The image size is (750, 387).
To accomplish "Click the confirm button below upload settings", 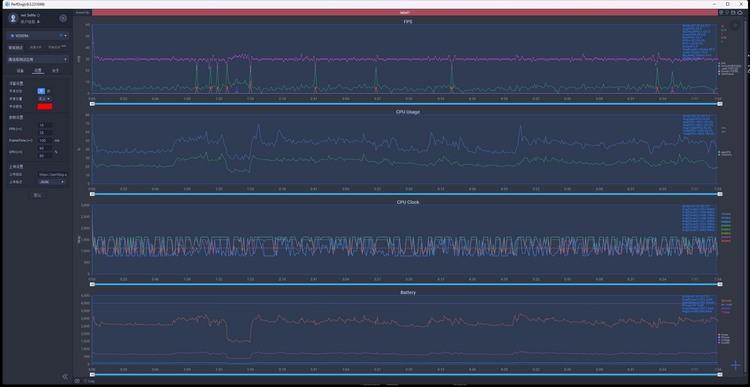I will click(x=38, y=195).
